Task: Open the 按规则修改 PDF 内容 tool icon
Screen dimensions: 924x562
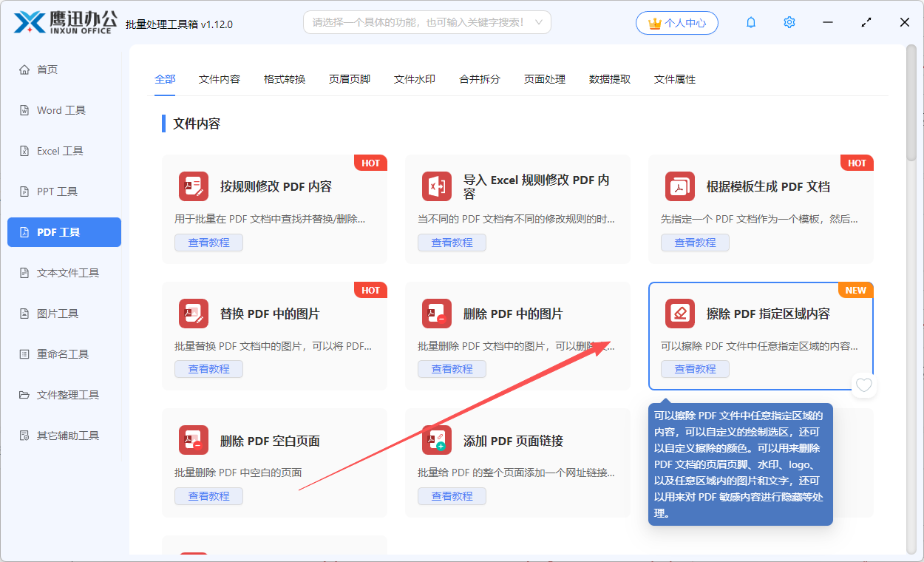Action: (x=193, y=186)
